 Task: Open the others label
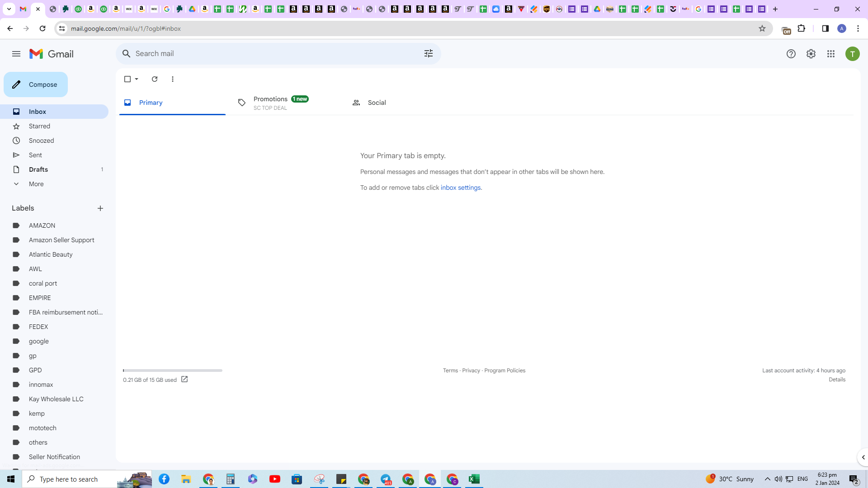click(54, 442)
